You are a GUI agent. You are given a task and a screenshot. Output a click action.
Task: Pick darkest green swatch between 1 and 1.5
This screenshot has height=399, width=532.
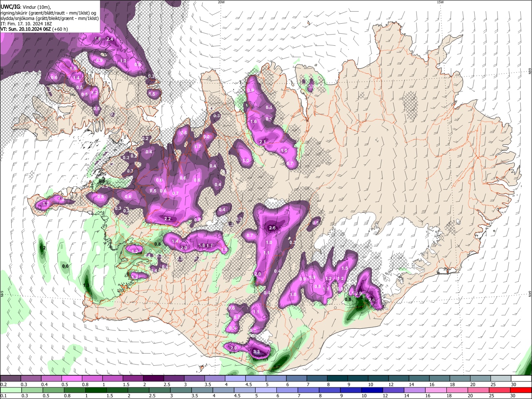(96, 390)
